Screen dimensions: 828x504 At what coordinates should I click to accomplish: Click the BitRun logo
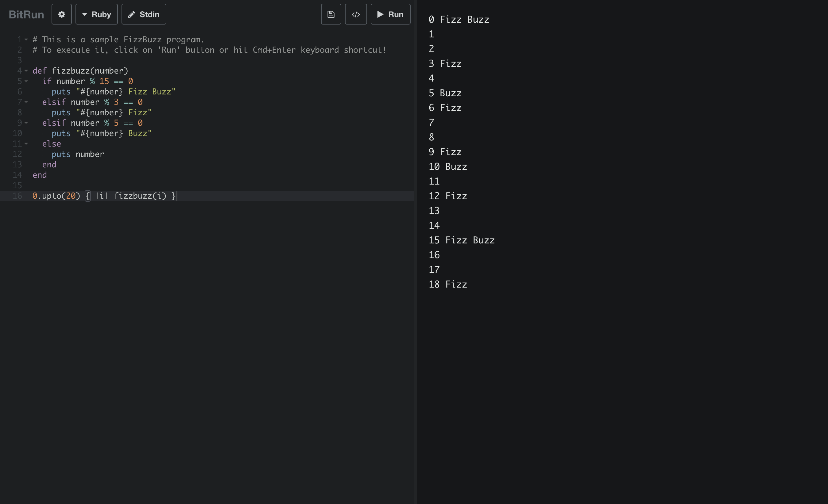26,14
